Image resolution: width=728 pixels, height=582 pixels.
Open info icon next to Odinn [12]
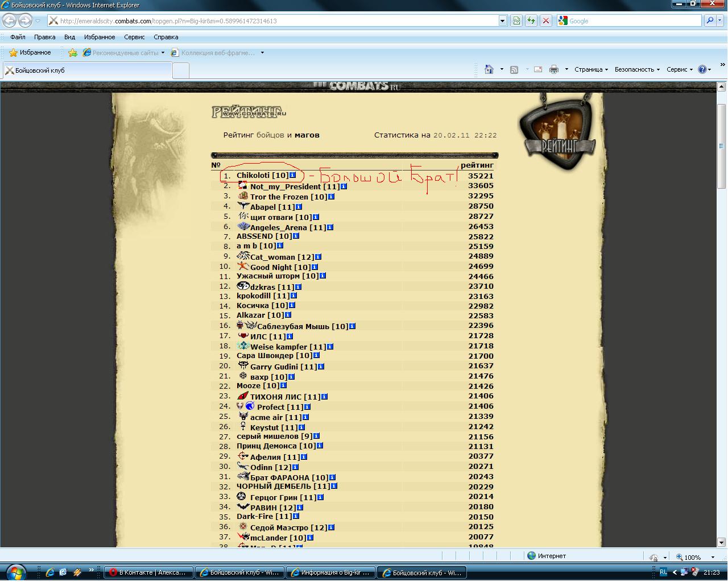pos(295,467)
